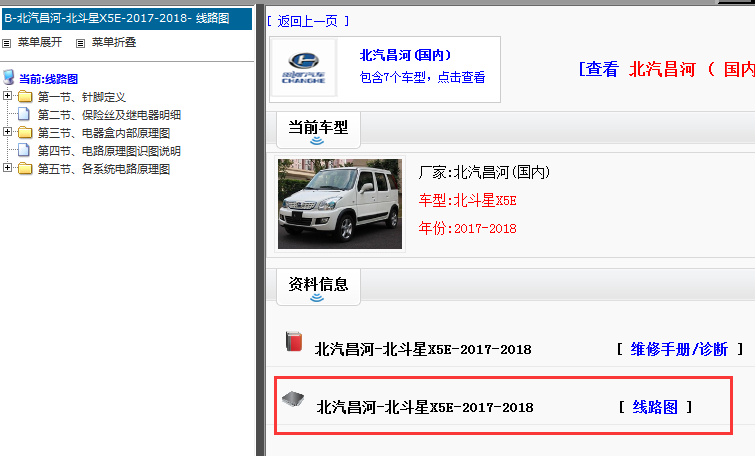Click red book icon beside 维修手册 row
The image size is (755, 456).
[294, 341]
